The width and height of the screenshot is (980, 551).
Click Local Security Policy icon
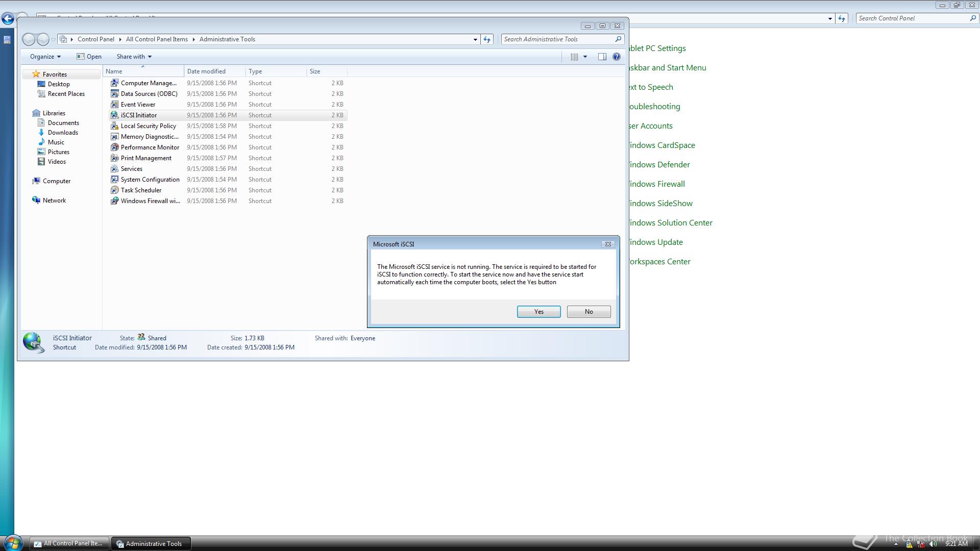point(115,126)
